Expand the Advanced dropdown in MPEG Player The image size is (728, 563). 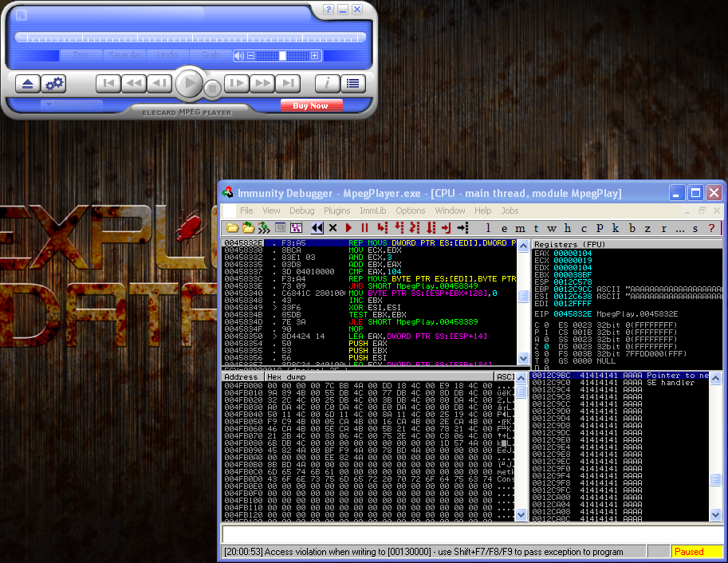(72, 104)
